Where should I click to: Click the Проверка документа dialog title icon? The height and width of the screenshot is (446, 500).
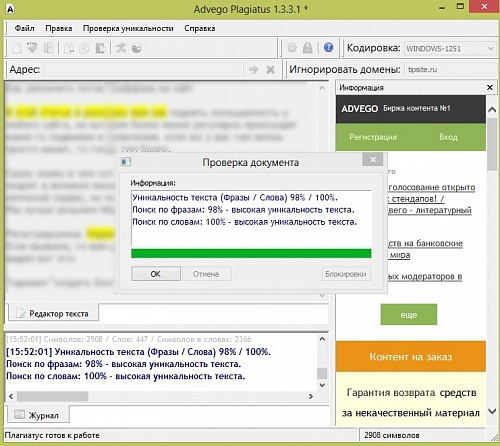pyautogui.click(x=126, y=162)
